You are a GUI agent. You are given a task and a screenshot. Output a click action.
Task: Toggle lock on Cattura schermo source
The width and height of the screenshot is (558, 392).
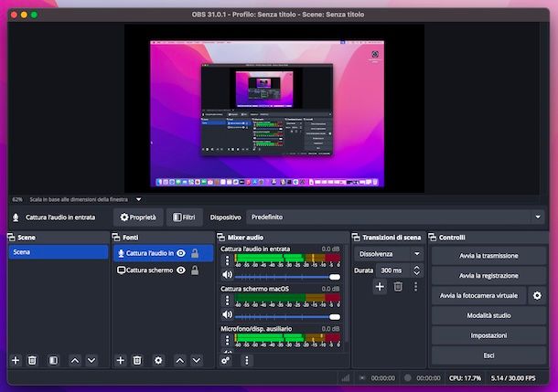[195, 270]
